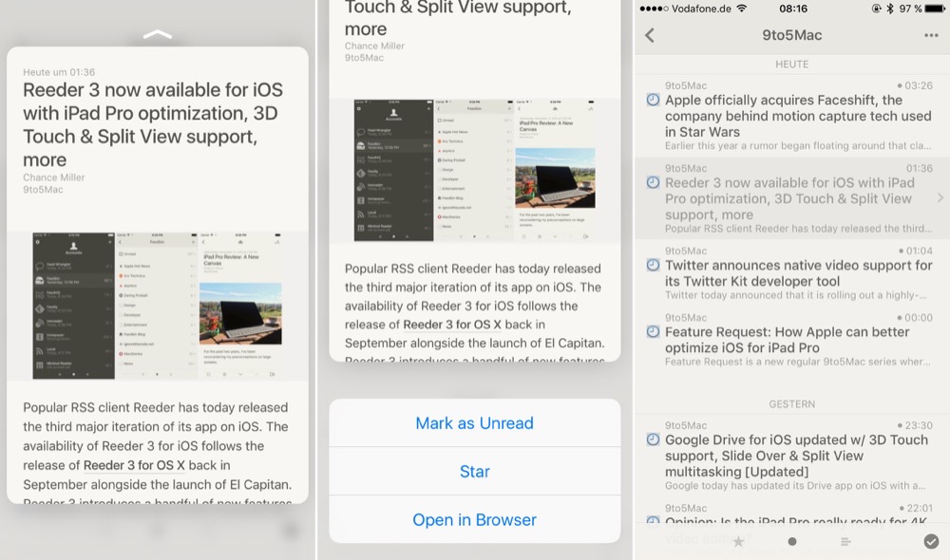Tap the Wi-Fi icon in the status bar
Image resolution: width=950 pixels, height=560 pixels.
coord(742,9)
